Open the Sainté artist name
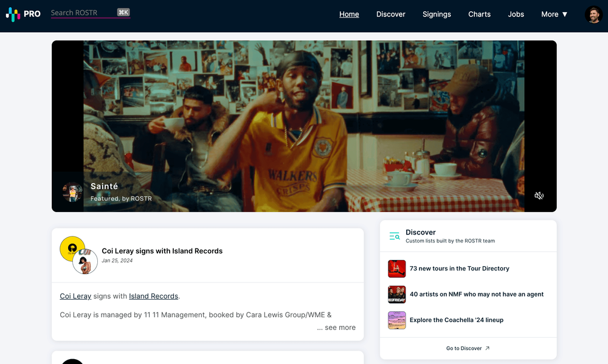The image size is (608, 364). coord(105,186)
